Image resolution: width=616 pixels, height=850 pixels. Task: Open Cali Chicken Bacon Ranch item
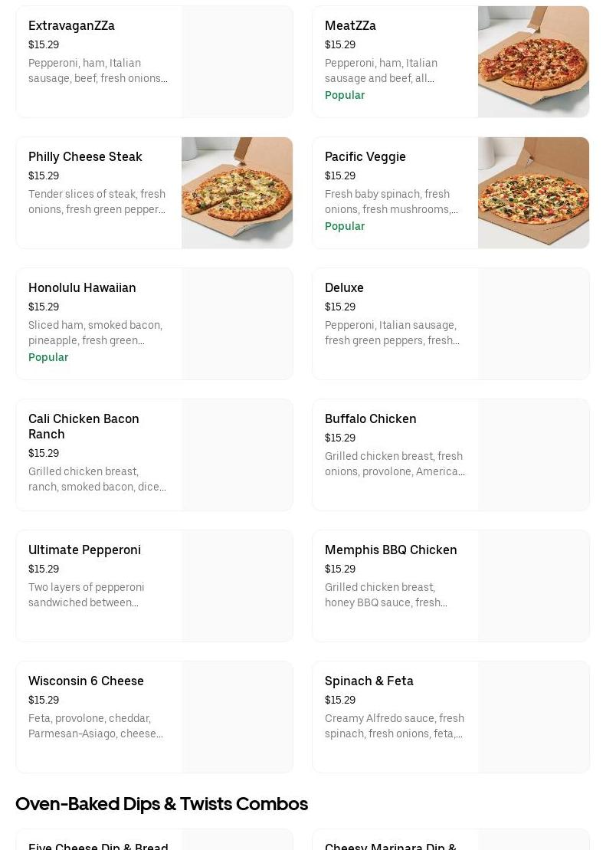pyautogui.click(x=153, y=455)
